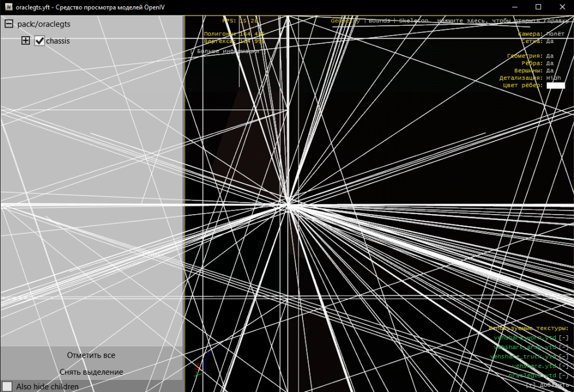Remove vehshare_truck.ytd with its [-] icon
Viewport: 574px width, 392px height.
564,356
